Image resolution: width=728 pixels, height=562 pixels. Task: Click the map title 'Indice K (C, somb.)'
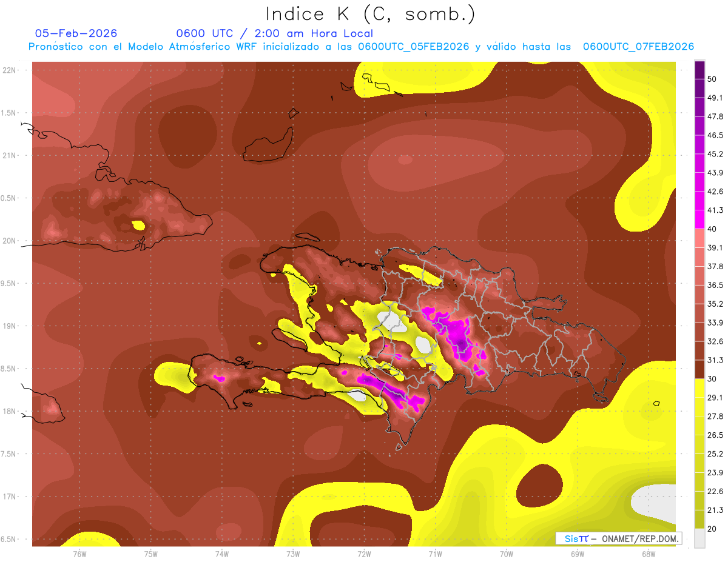point(371,14)
